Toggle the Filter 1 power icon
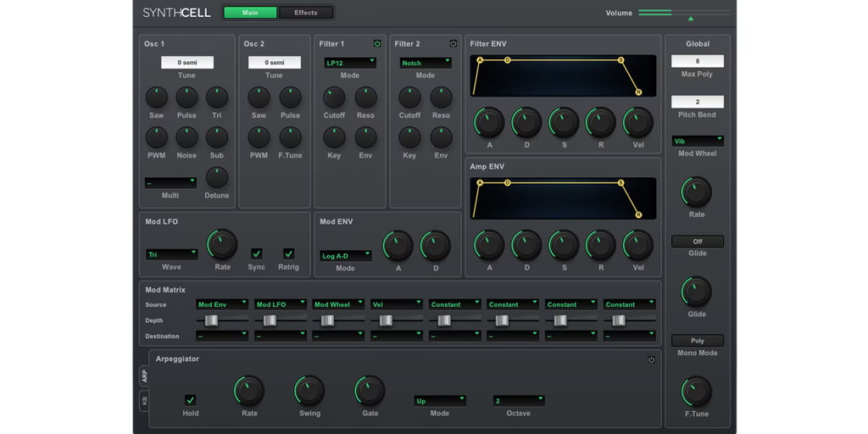Screen dimensions: 868x434 [377, 43]
